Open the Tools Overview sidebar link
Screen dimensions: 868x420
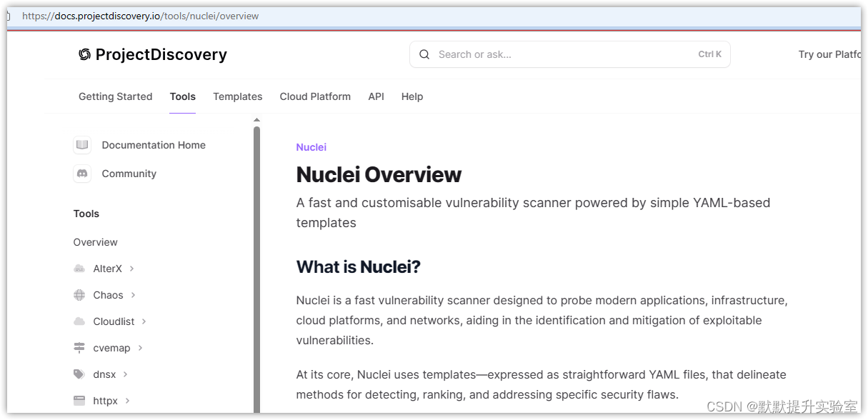coord(96,242)
